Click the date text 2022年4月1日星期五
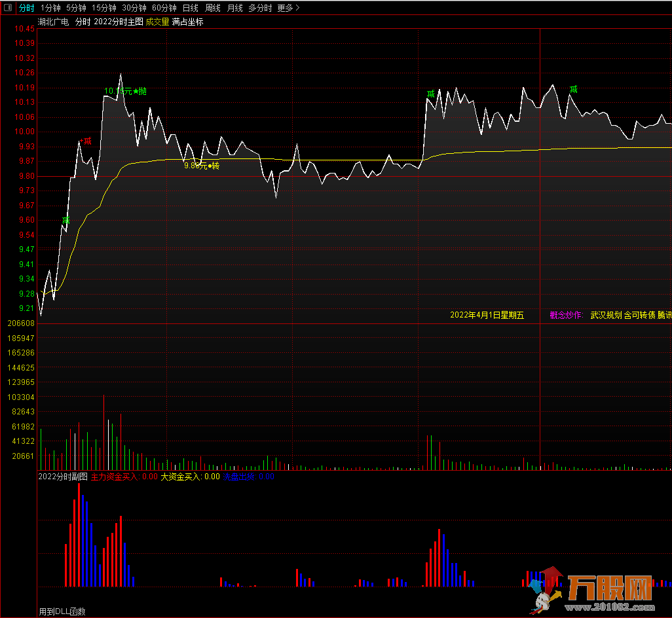 tap(487, 315)
